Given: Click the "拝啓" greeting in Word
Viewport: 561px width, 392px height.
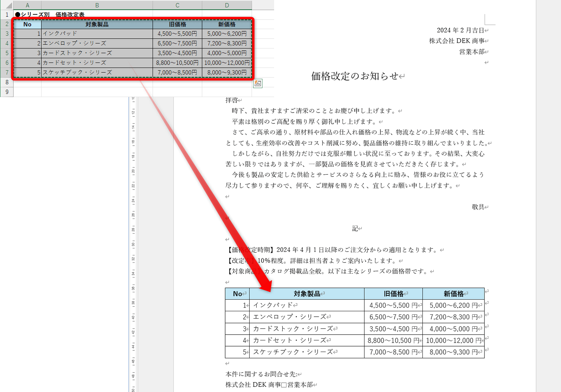Looking at the screenshot, I should pos(232,100).
